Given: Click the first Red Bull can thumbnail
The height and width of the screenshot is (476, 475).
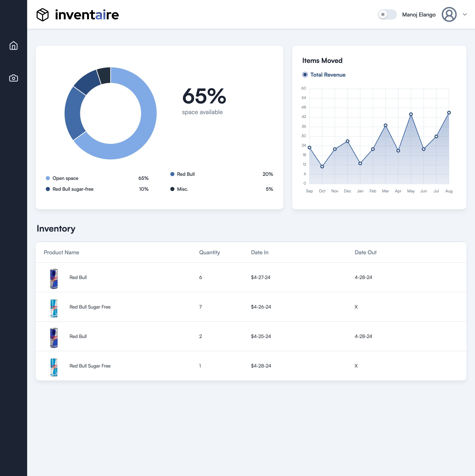Looking at the screenshot, I should coord(54,279).
